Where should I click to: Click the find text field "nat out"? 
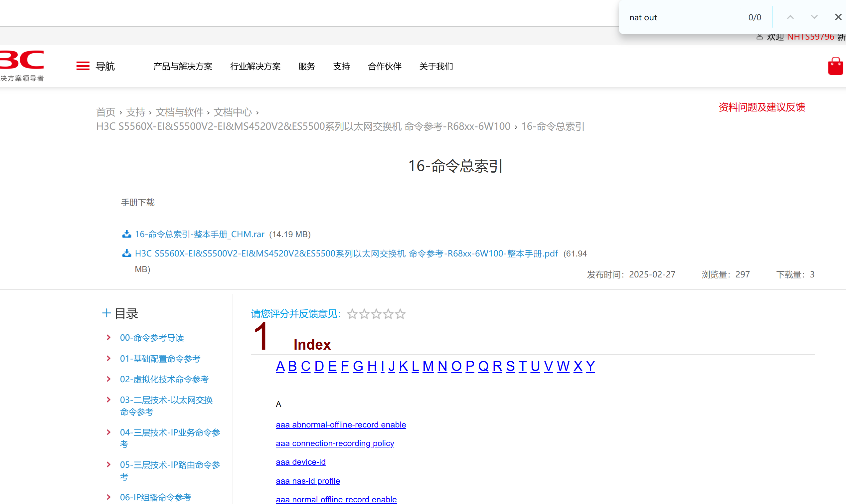click(679, 18)
